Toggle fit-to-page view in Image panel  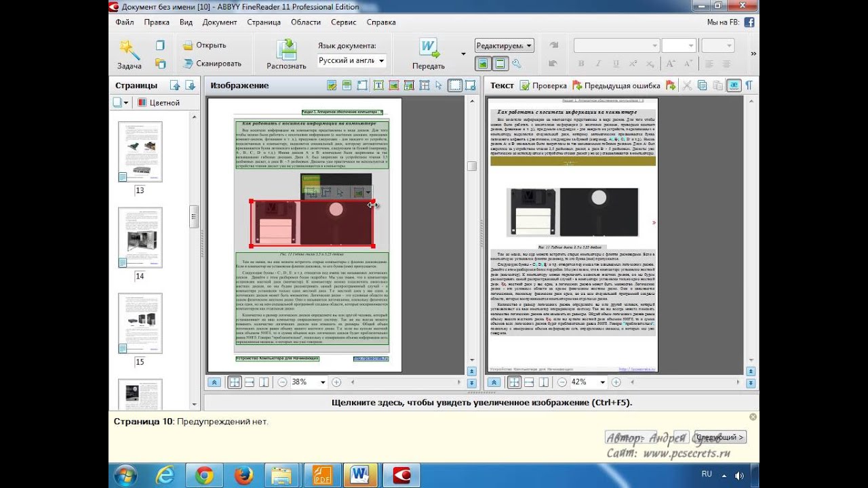coord(234,382)
